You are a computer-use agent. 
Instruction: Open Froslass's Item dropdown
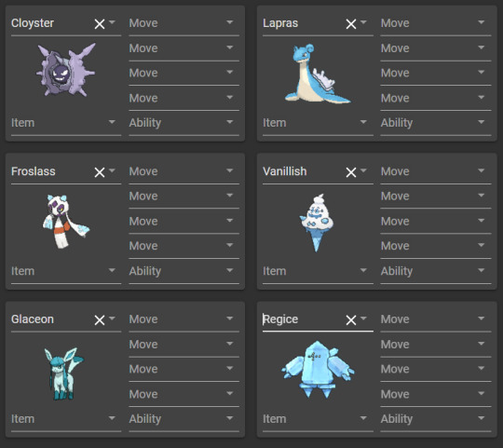pos(66,271)
